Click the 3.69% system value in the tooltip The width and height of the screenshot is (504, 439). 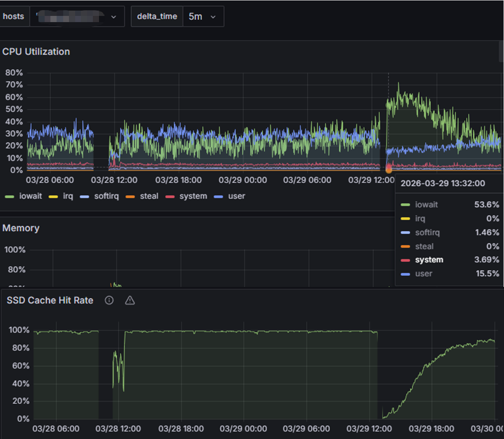coord(487,260)
